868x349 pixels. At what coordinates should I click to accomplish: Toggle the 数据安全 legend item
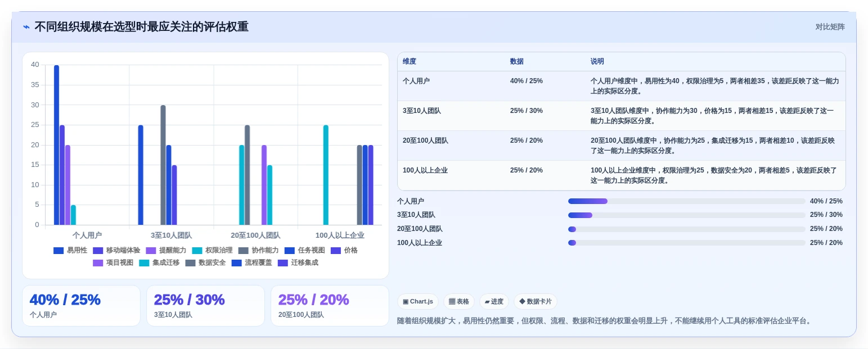pos(205,263)
